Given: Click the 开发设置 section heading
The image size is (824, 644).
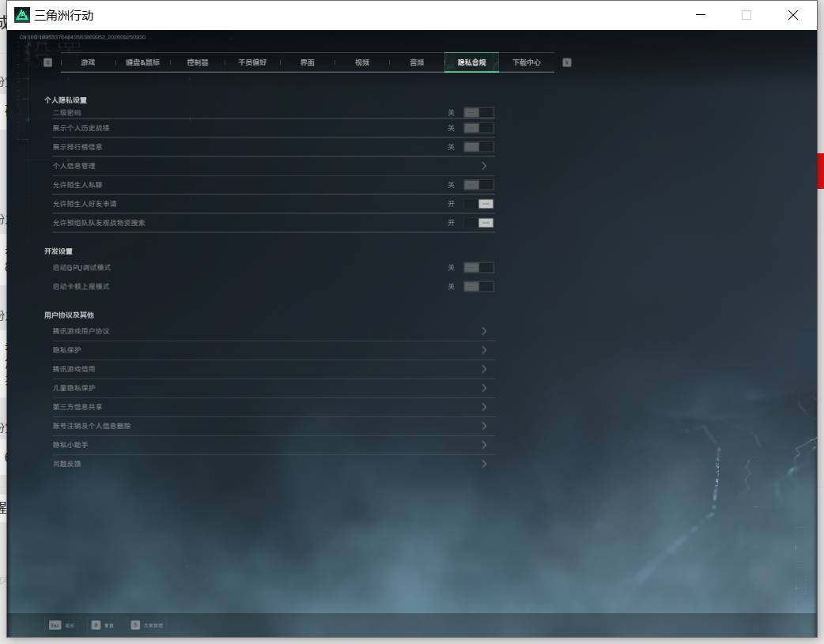Looking at the screenshot, I should [59, 251].
